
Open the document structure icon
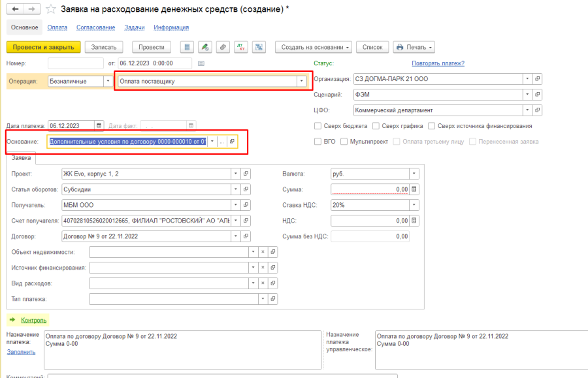coord(259,47)
